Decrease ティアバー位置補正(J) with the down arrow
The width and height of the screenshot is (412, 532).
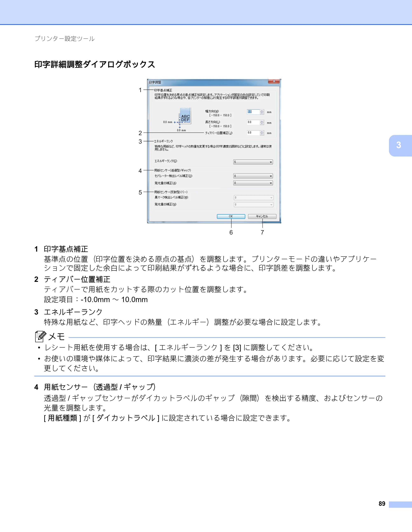pyautogui.click(x=262, y=134)
